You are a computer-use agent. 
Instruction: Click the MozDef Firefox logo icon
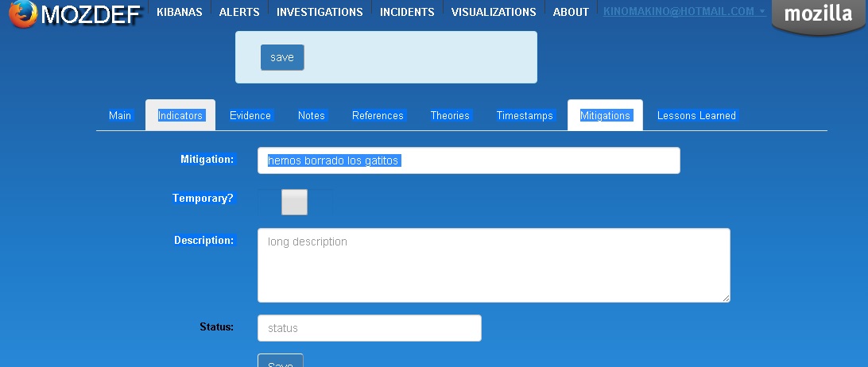22,14
